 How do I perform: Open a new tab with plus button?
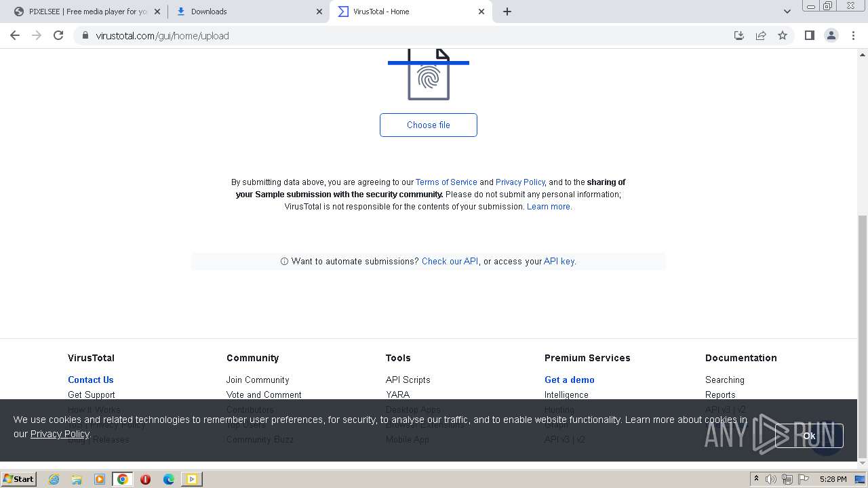pos(507,12)
